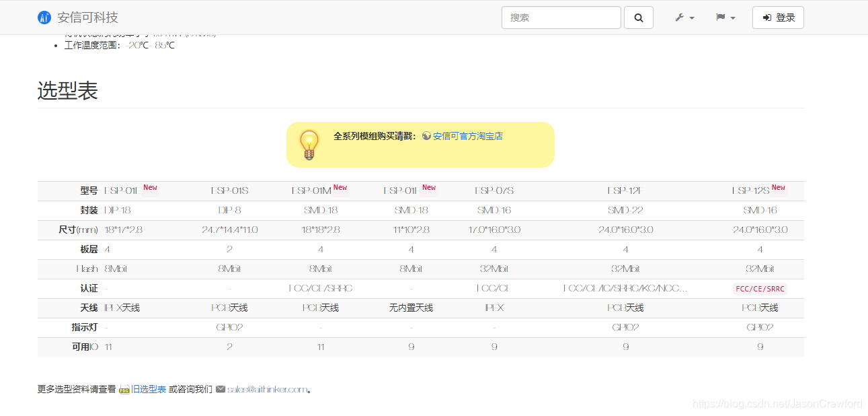Select the ESP-01M column header
Screen dimensions: 868x416
tap(311, 191)
